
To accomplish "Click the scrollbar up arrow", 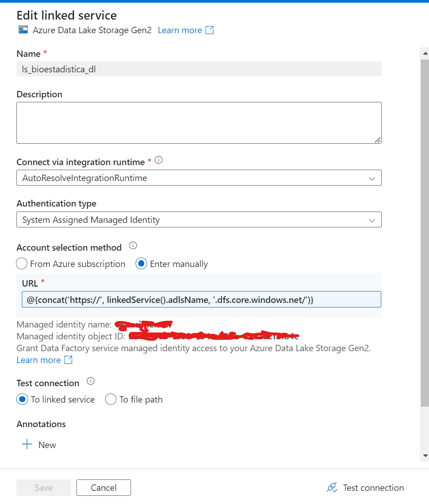I will pos(425,53).
